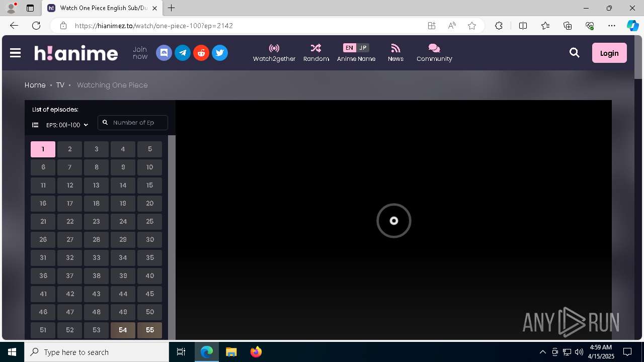View site information lock icon
The height and width of the screenshot is (362, 644).
(63, 26)
